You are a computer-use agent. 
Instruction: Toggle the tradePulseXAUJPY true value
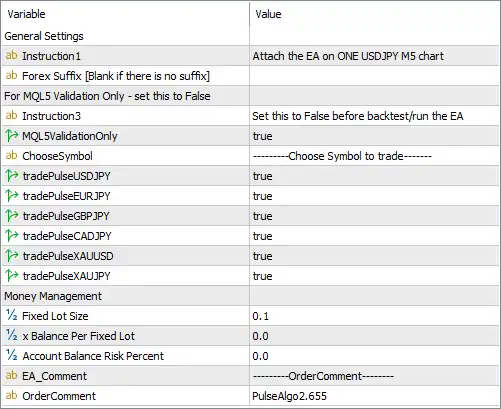[x=374, y=276]
